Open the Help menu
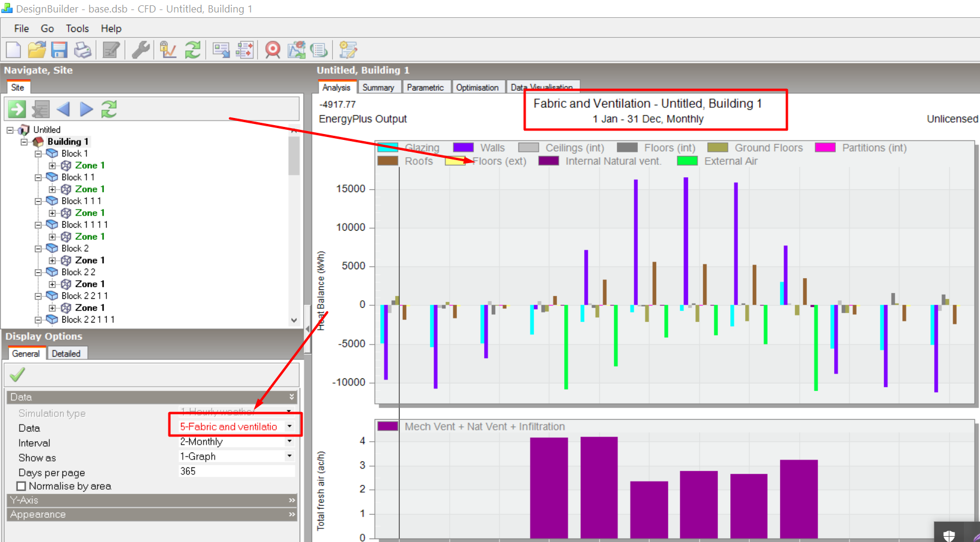This screenshot has width=980, height=542. (x=111, y=28)
